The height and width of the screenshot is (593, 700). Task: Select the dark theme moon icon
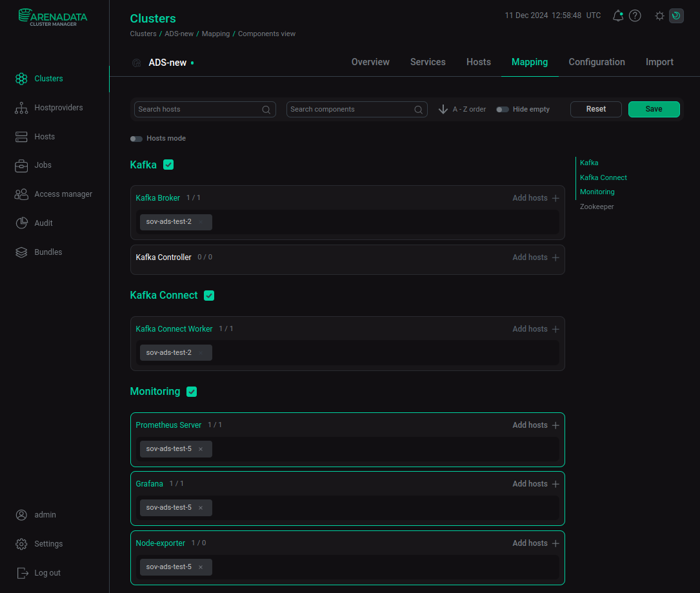[676, 15]
